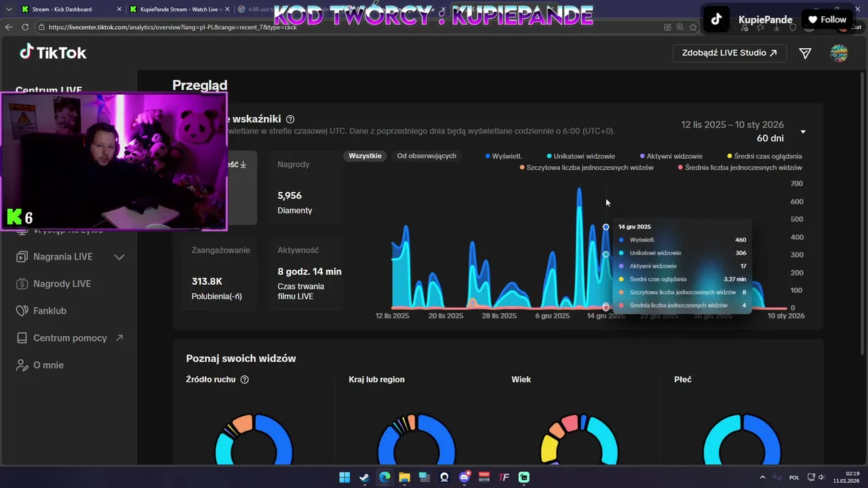Toggle Unikatowi widzowie legend series
Viewport: 868px width, 488px height.
pos(581,157)
